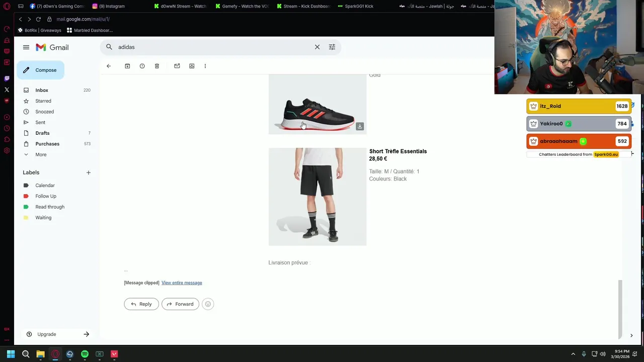Viewport: 644px width, 362px height.
Task: Delete this email with the trash icon
Action: point(157,66)
